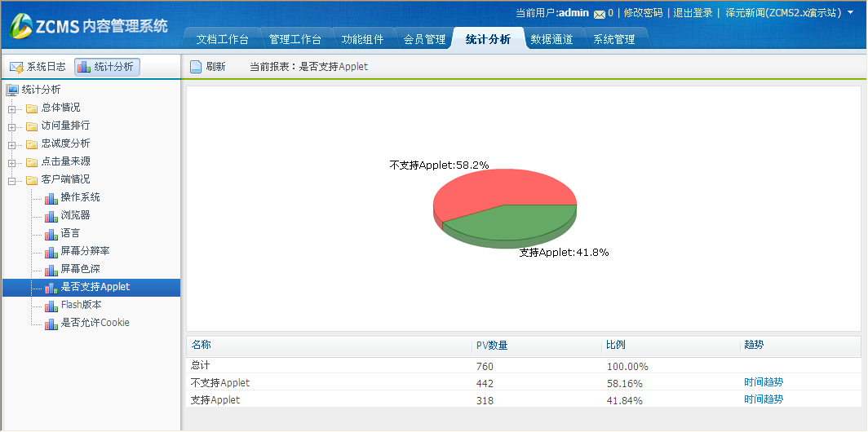Switch to the 系统管理 tab
The height and width of the screenshot is (432, 868).
click(x=613, y=39)
